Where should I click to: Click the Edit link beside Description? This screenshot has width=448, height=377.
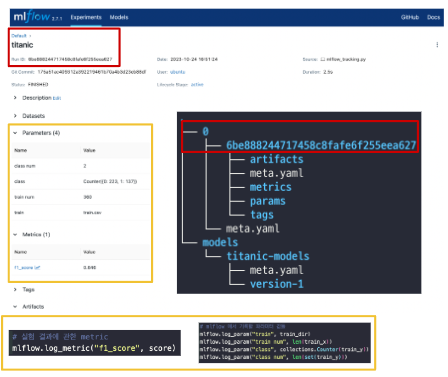(x=57, y=98)
